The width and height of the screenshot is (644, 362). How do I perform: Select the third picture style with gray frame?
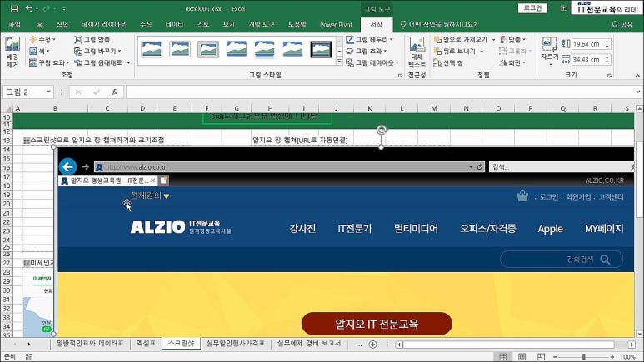(x=208, y=50)
